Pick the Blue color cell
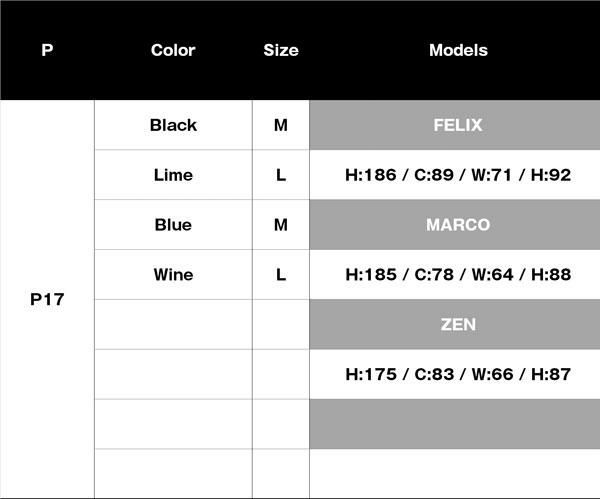 click(x=173, y=225)
